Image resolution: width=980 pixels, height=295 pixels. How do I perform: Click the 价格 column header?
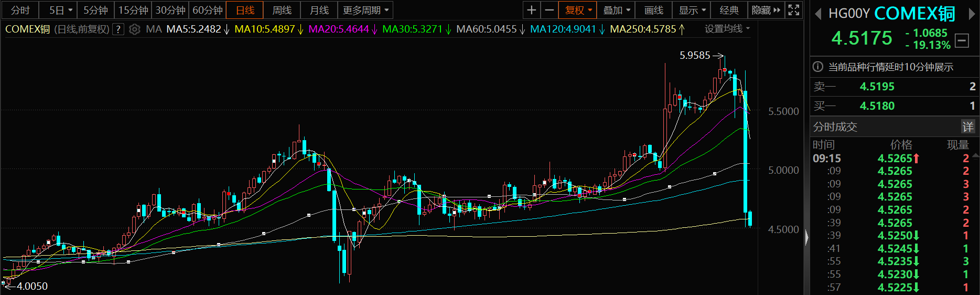tap(901, 144)
